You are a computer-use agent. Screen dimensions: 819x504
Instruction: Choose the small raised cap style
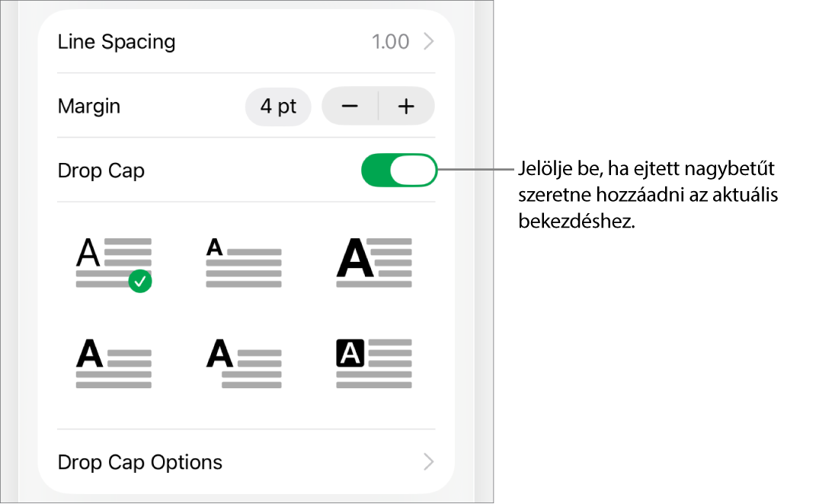(x=244, y=263)
